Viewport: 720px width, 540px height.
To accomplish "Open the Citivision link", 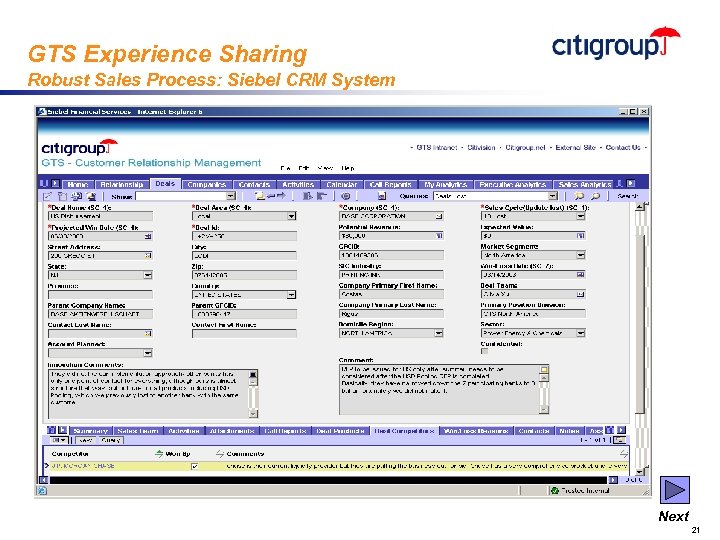I will pos(481,147).
